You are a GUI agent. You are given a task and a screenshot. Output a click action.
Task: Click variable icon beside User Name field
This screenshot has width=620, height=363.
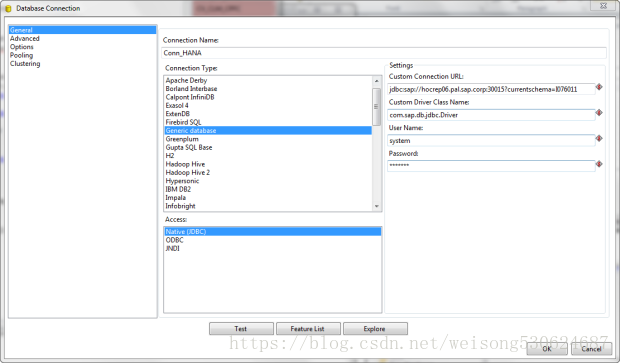point(599,138)
